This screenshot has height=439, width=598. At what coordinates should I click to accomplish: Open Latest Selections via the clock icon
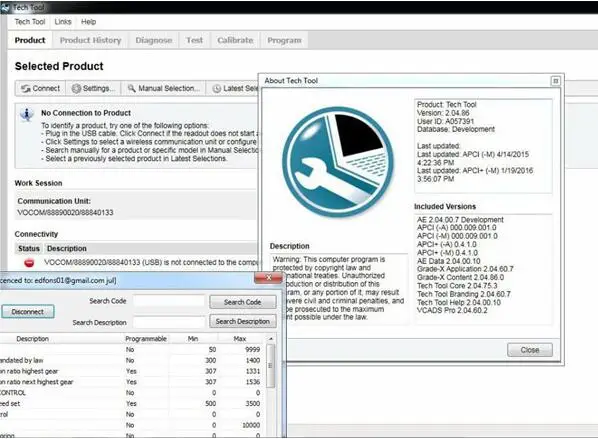tap(217, 88)
